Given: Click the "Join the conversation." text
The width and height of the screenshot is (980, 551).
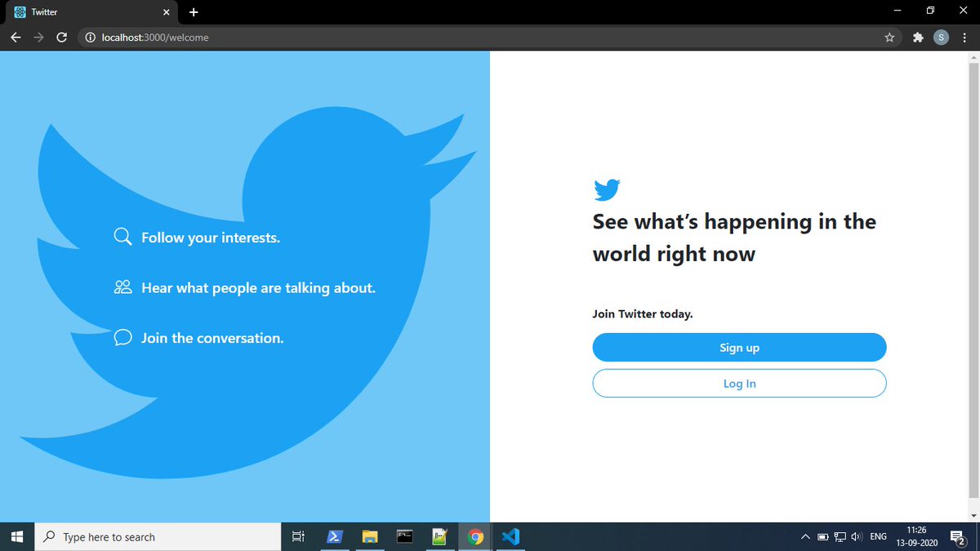Looking at the screenshot, I should pyautogui.click(x=212, y=337).
